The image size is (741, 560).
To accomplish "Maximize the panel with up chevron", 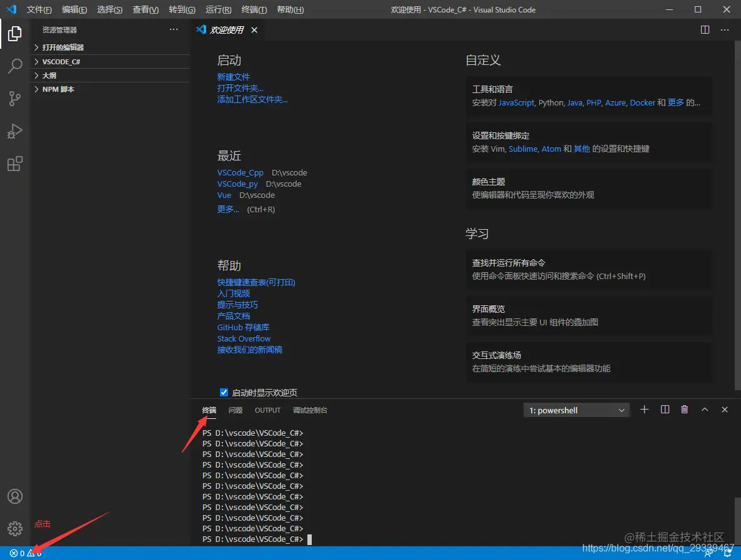I will [x=705, y=410].
